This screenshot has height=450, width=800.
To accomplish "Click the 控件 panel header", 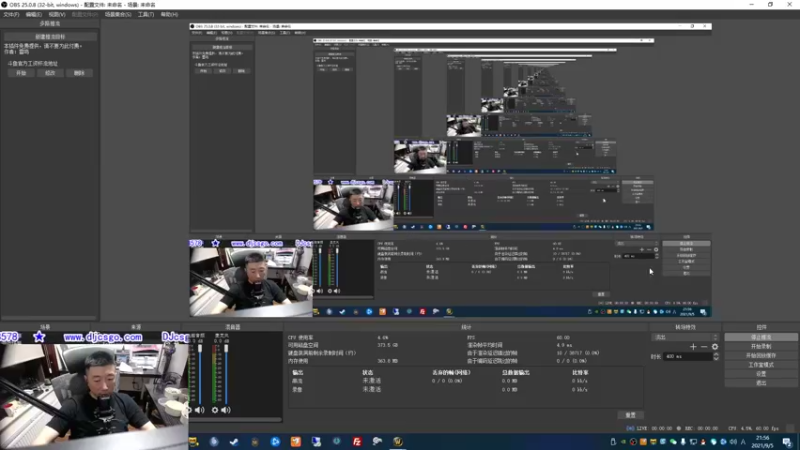I will coord(761,327).
